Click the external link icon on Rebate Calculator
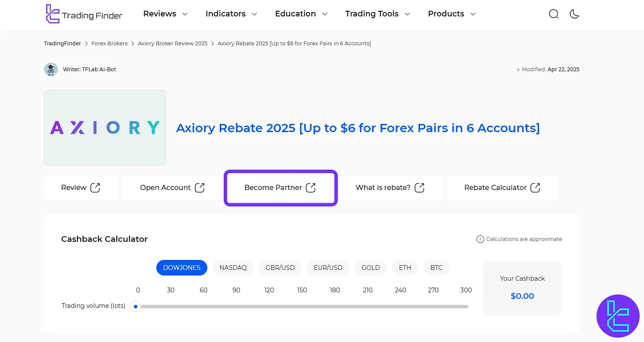The image size is (644, 342). [x=535, y=188]
